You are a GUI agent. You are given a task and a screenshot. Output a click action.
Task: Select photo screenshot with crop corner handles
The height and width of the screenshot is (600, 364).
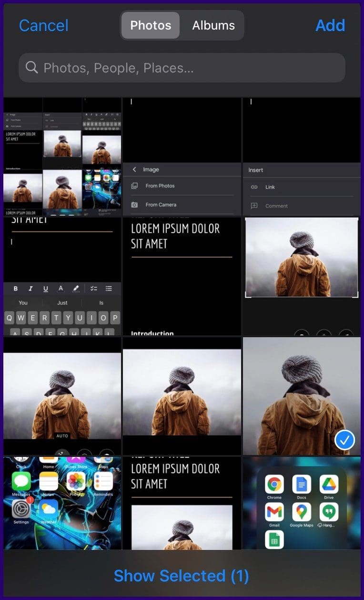click(302, 277)
